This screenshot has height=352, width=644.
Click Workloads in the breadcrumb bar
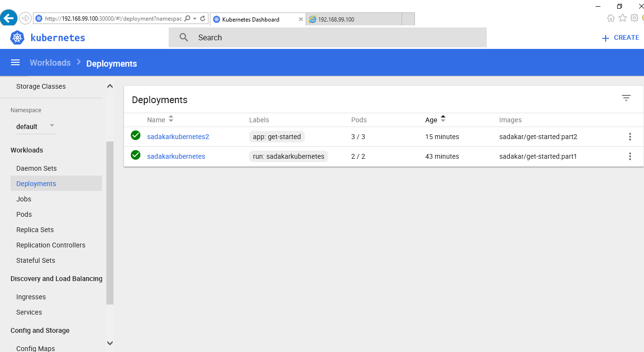pyautogui.click(x=50, y=62)
